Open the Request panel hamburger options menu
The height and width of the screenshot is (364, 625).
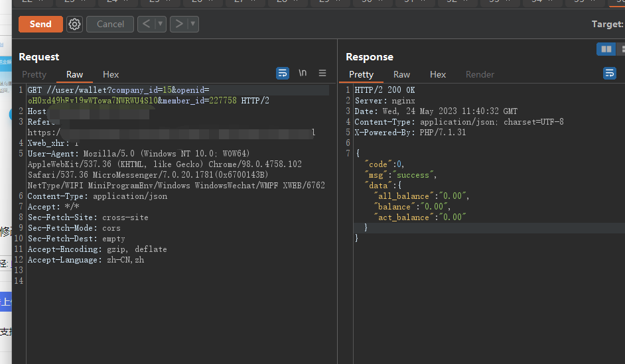322,73
